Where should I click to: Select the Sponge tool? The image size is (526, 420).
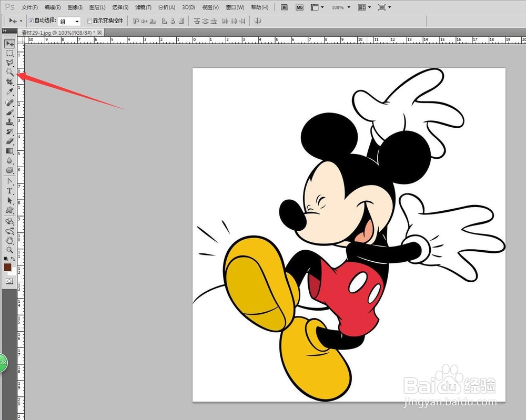pyautogui.click(x=9, y=170)
